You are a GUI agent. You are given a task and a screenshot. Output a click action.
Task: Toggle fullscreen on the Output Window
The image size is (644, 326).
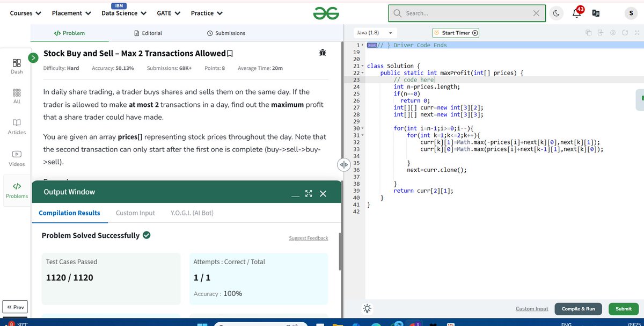(x=309, y=192)
